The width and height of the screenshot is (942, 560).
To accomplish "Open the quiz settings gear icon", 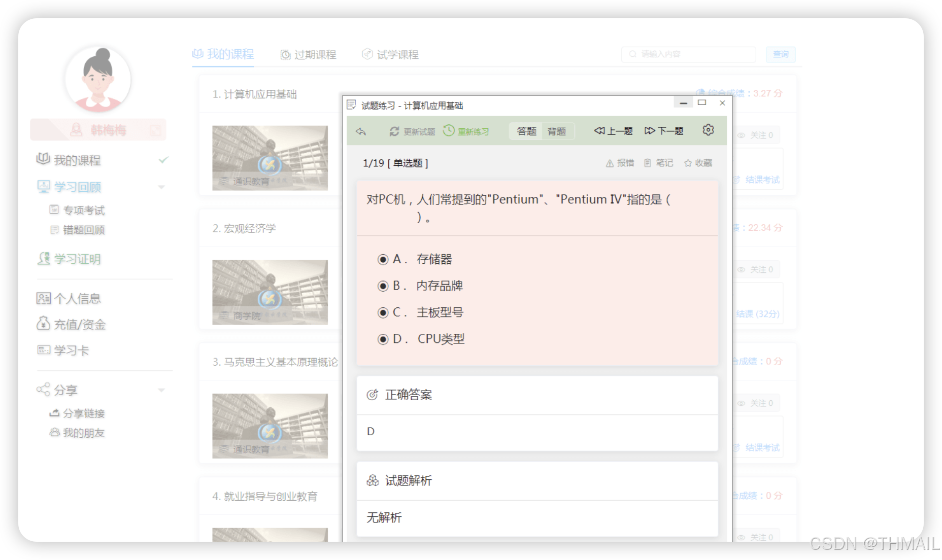I will (708, 130).
